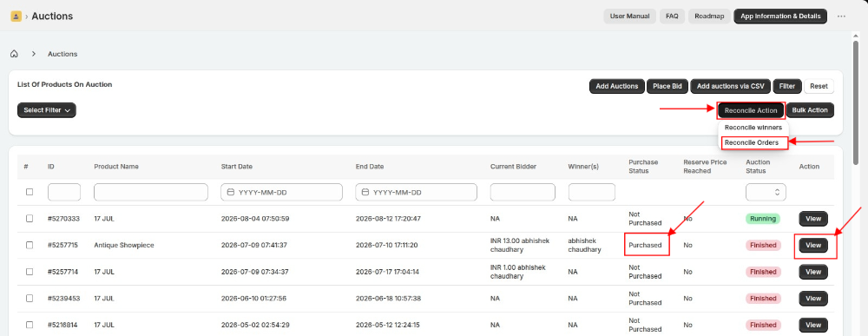Click start date 2026-07-09 07:41:37
Viewport: 868px width, 336px height.
tap(254, 245)
